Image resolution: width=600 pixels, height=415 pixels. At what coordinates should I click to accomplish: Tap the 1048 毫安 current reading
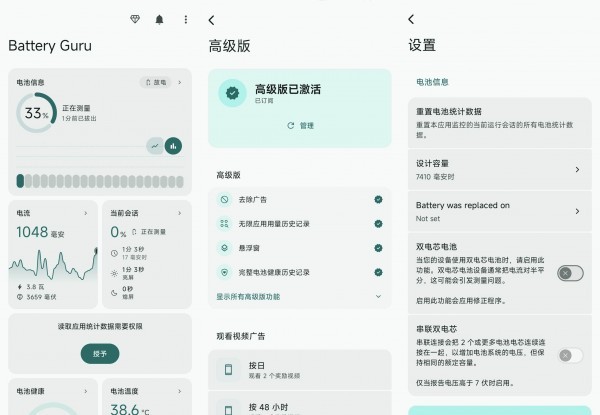pyautogui.click(x=40, y=232)
